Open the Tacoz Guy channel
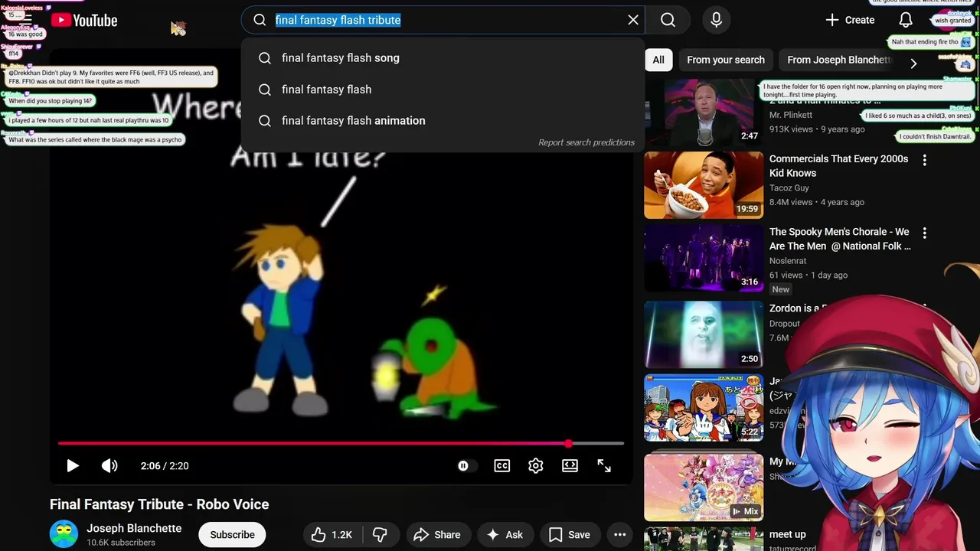 tap(789, 187)
